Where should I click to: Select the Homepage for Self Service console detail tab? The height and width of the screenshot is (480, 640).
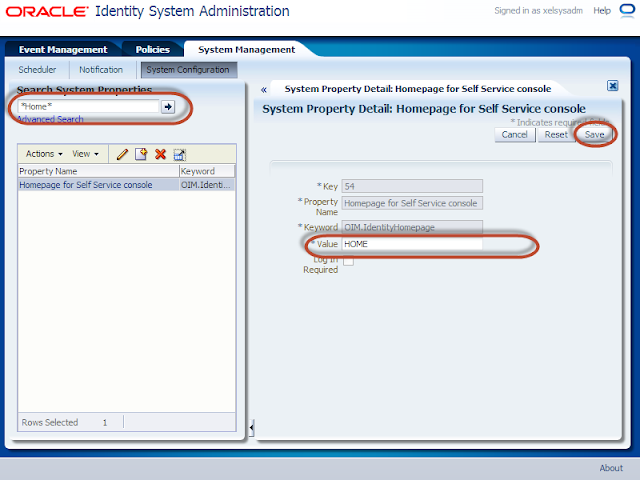(x=418, y=89)
